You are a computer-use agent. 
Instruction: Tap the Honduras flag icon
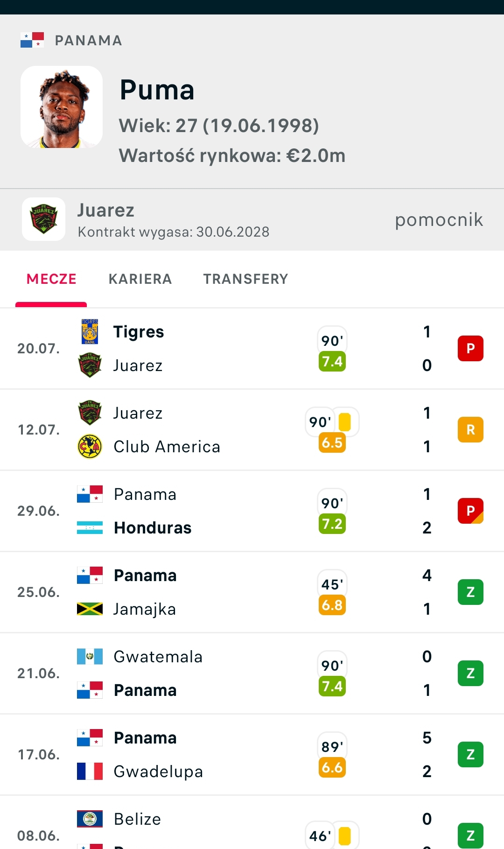coord(90,528)
